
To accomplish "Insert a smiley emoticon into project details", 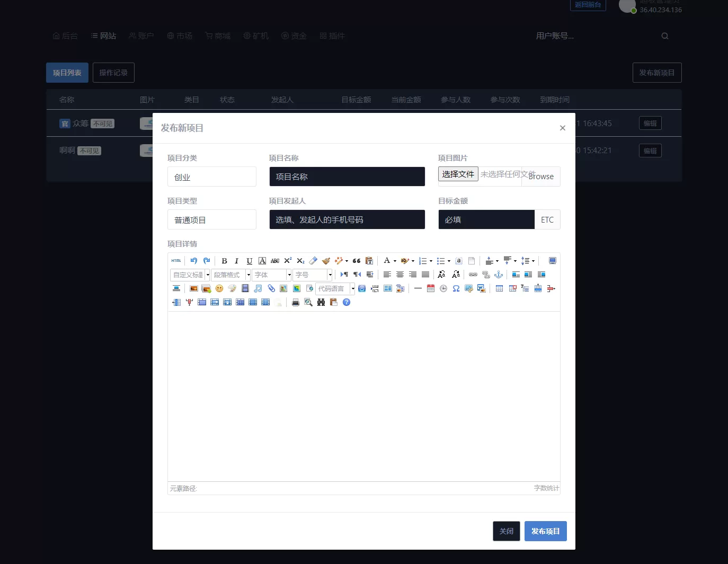I will (219, 289).
